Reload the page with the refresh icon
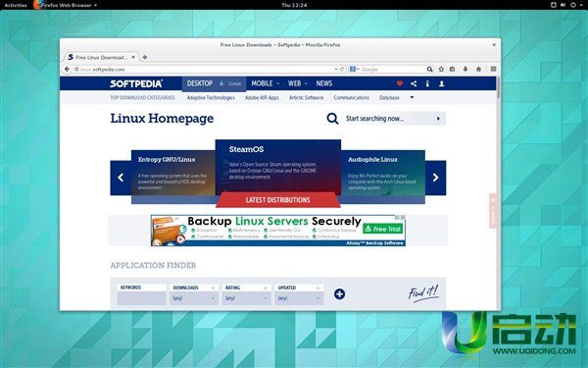The image size is (588, 368). (342, 69)
